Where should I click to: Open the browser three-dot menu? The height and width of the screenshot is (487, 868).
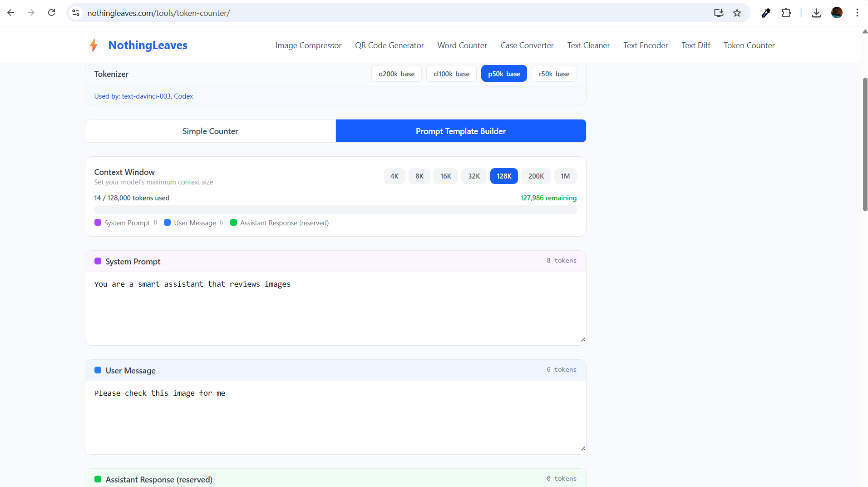(857, 13)
